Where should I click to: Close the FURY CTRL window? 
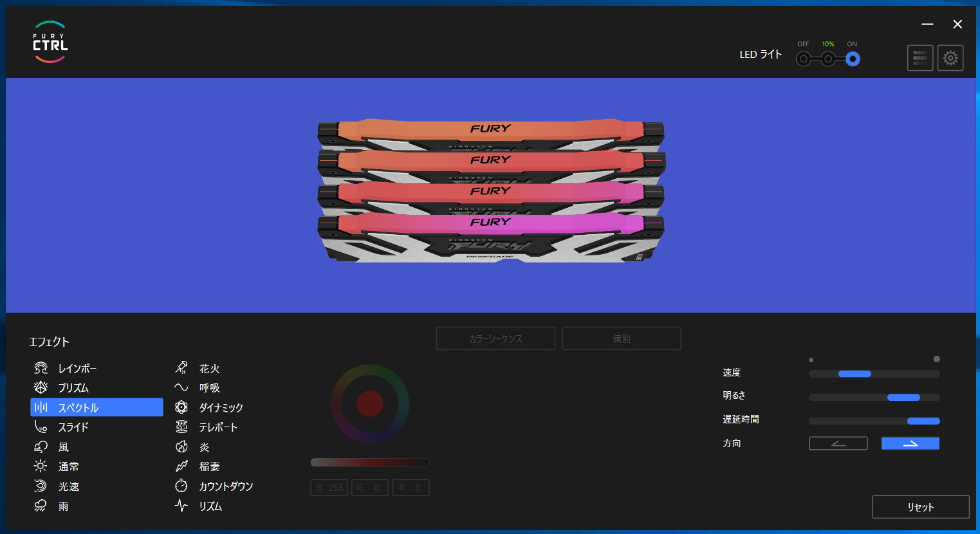tap(957, 24)
